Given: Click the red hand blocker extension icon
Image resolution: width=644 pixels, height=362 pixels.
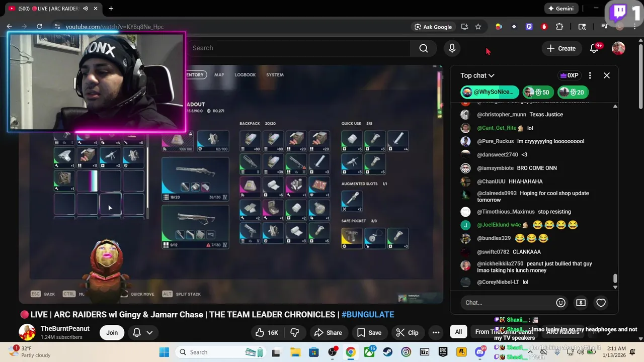Looking at the screenshot, I should pyautogui.click(x=544, y=27).
